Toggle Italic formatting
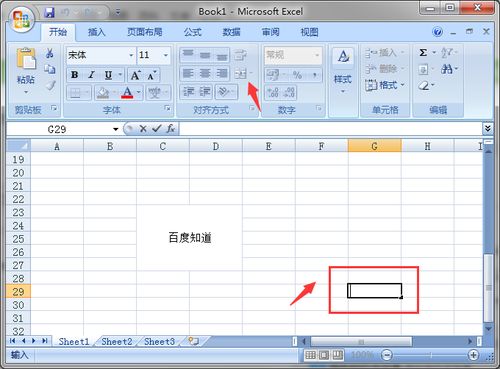This screenshot has width=500, height=369. click(91, 75)
